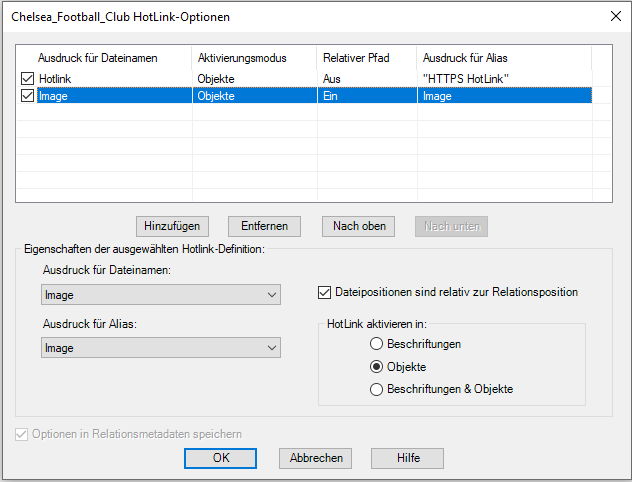
Task: Click the Hinzufügen button
Action: (174, 226)
